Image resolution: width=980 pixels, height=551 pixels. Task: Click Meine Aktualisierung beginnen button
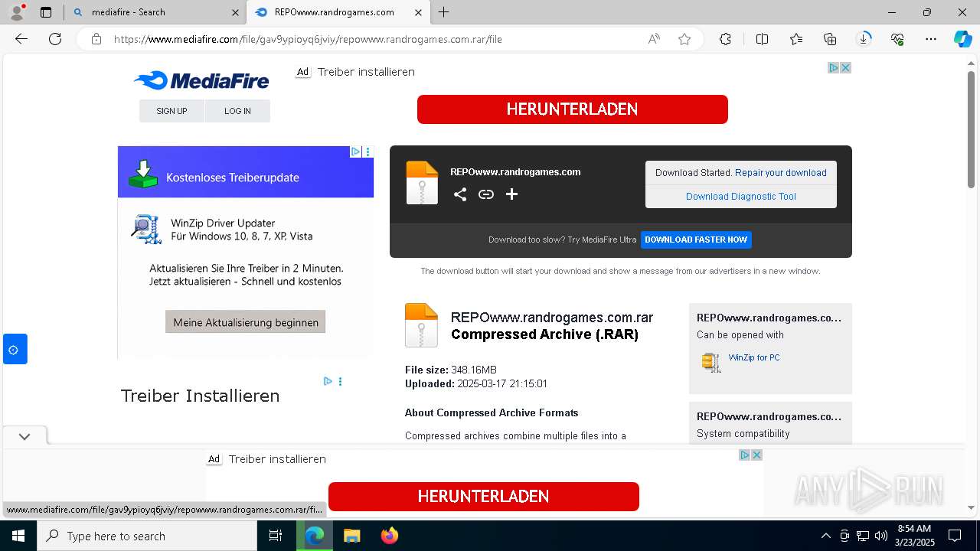(x=246, y=322)
